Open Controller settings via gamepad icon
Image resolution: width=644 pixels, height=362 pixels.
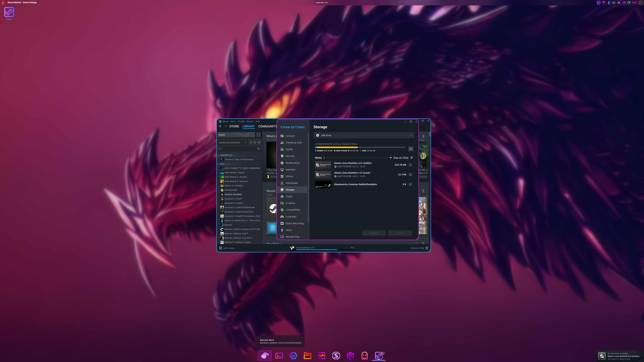click(x=282, y=217)
